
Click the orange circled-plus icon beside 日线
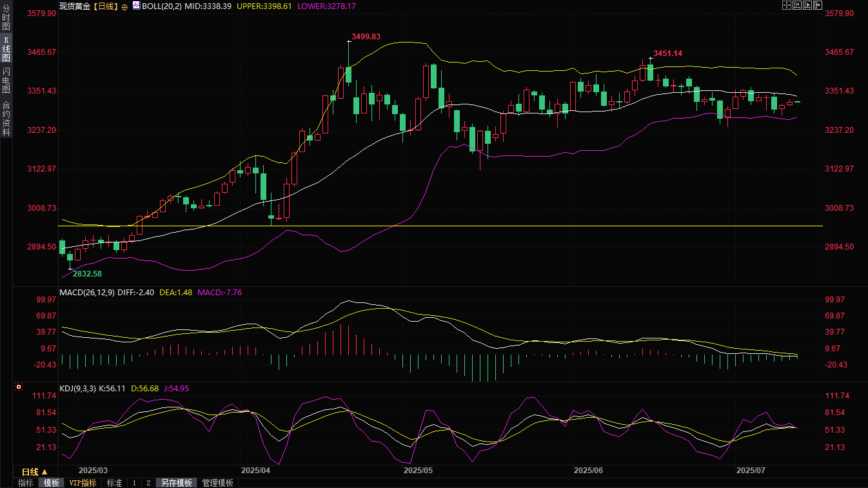point(124,6)
